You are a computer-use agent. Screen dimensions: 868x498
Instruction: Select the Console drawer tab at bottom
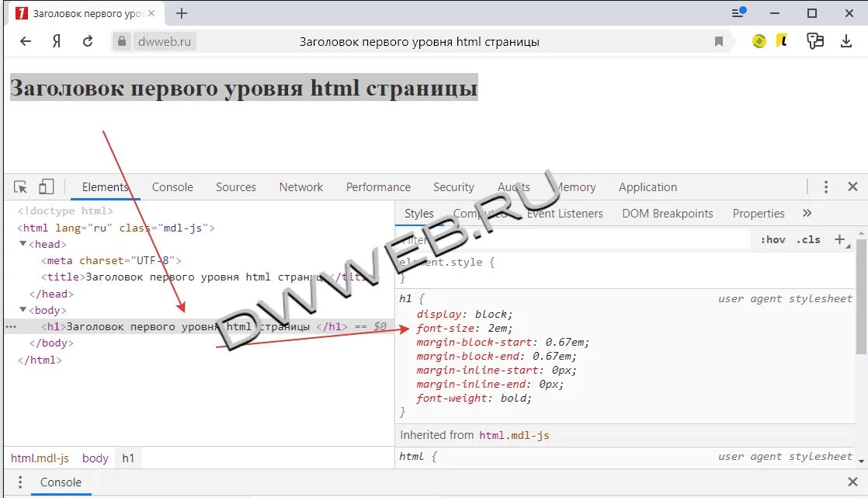pos(61,482)
